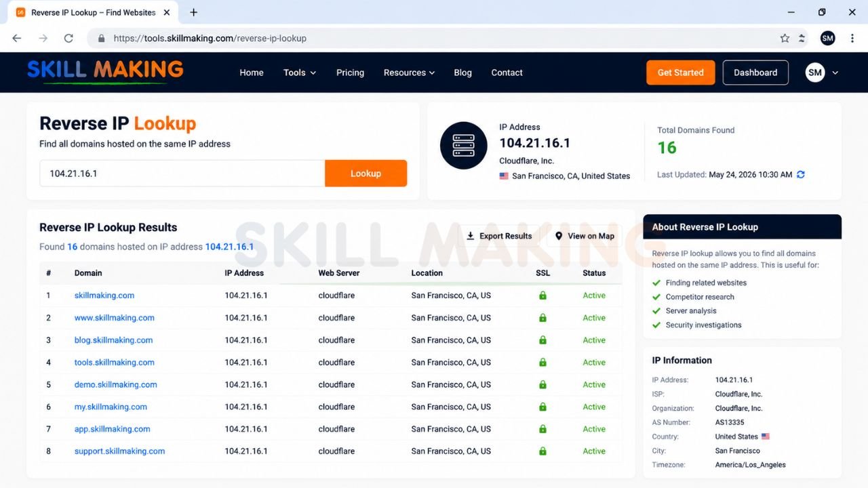The width and height of the screenshot is (868, 488).
Task: Click the server rack icon
Action: point(464,146)
